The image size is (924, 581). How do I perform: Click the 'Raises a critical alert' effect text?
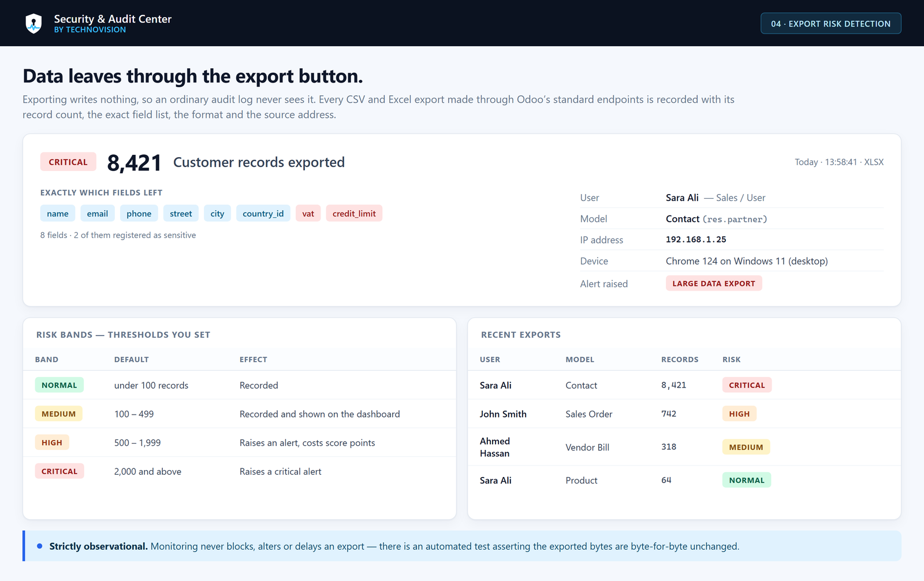click(x=281, y=471)
